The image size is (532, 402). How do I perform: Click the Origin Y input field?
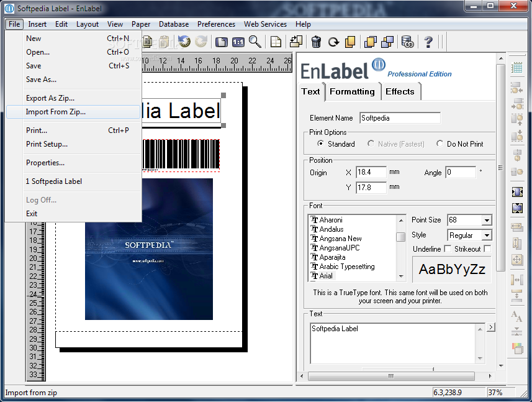coord(371,188)
